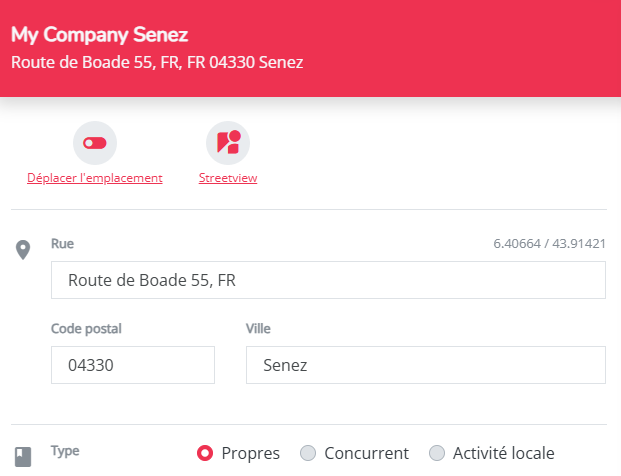Click the Code postal label
This screenshot has height=476, width=621.
86,328
